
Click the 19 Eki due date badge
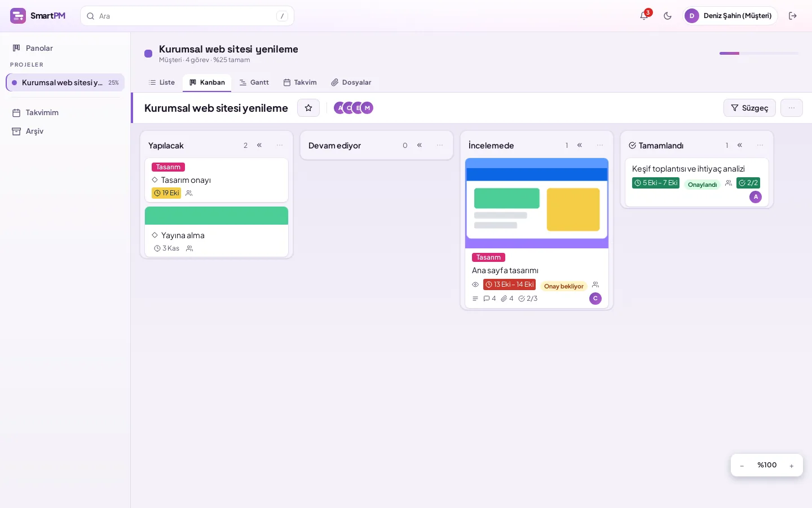click(166, 193)
